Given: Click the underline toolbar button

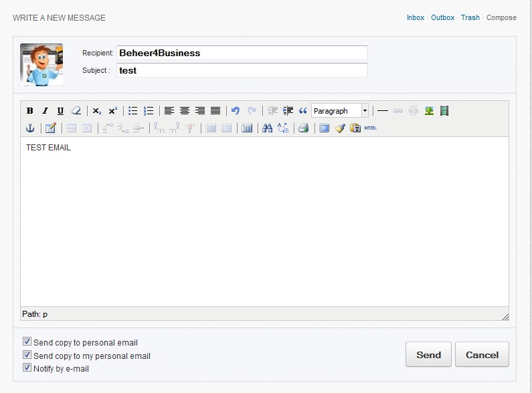Looking at the screenshot, I should (60, 111).
